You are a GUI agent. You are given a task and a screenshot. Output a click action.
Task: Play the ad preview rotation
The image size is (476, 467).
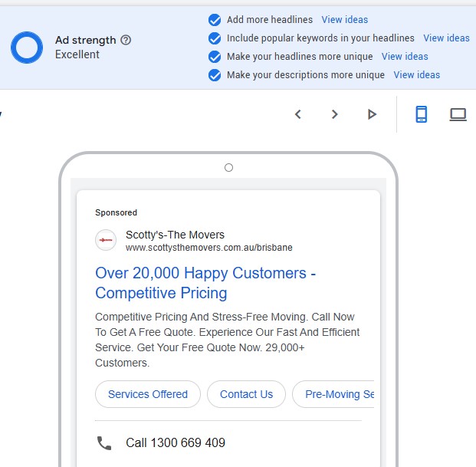pyautogui.click(x=372, y=114)
